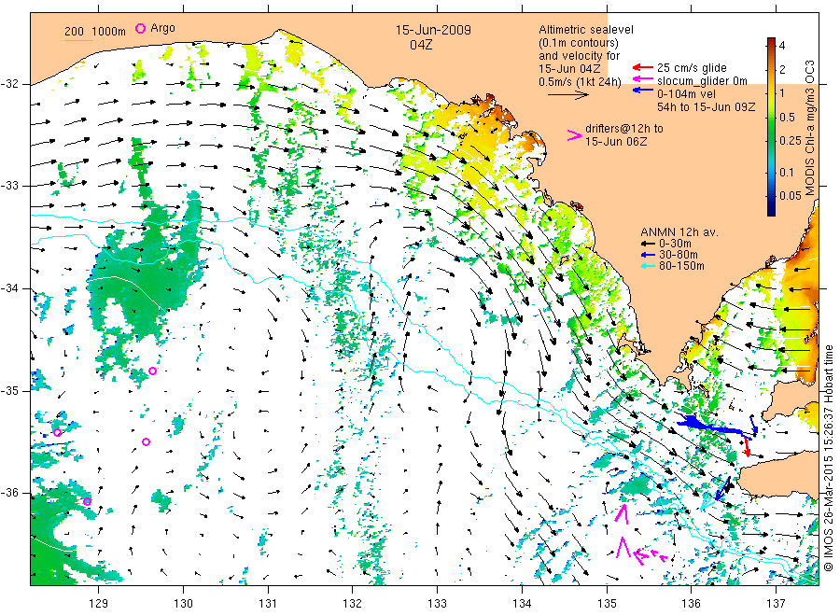This screenshot has width=840, height=616.
Task: Click the '129' longitude axis label
Action: click(99, 604)
